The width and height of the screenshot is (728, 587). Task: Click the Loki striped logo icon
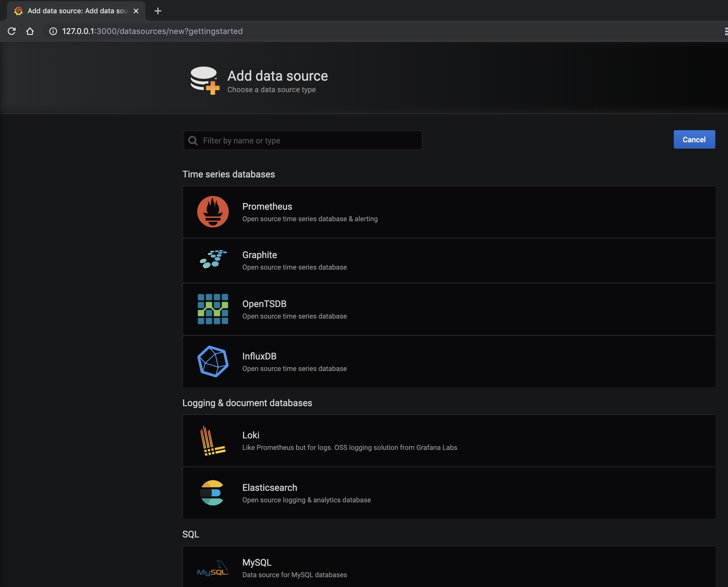[x=213, y=441]
